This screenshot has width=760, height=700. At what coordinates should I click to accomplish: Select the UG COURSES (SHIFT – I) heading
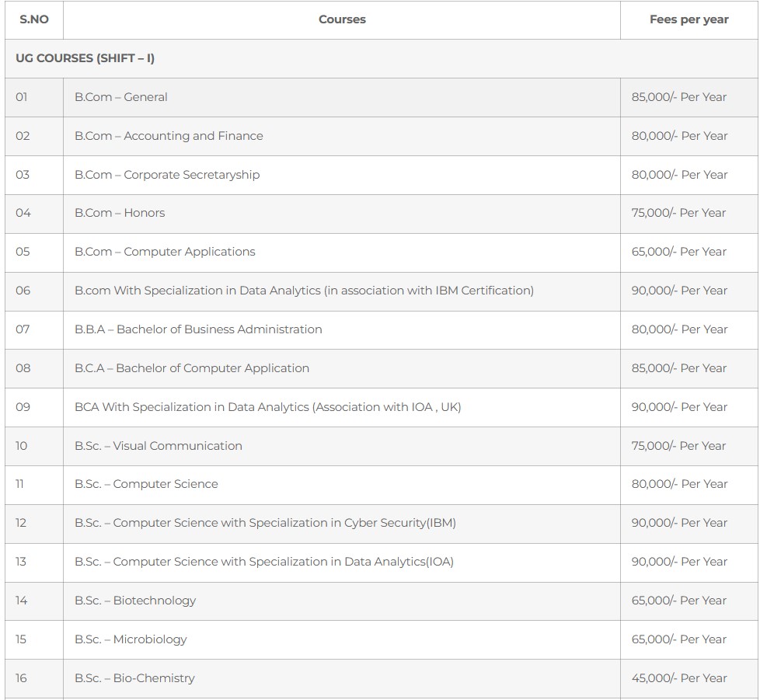(85, 58)
